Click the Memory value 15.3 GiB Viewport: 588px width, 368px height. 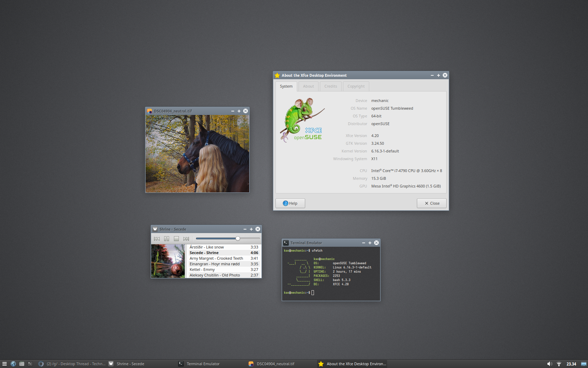[379, 178]
